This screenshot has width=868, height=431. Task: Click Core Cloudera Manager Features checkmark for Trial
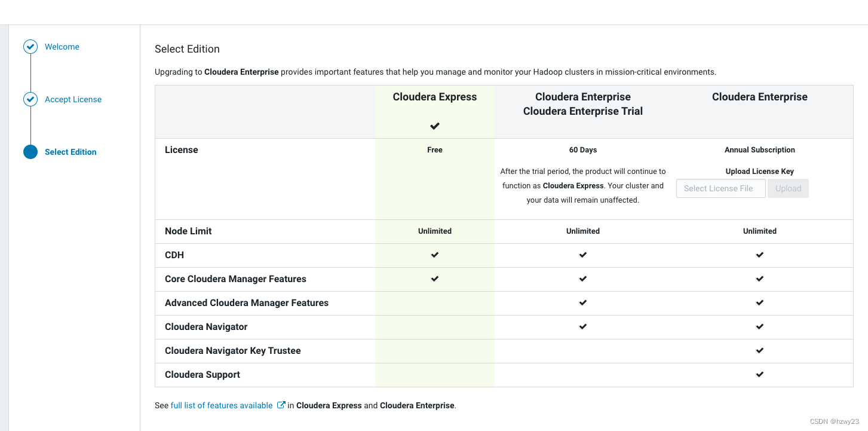(x=583, y=279)
